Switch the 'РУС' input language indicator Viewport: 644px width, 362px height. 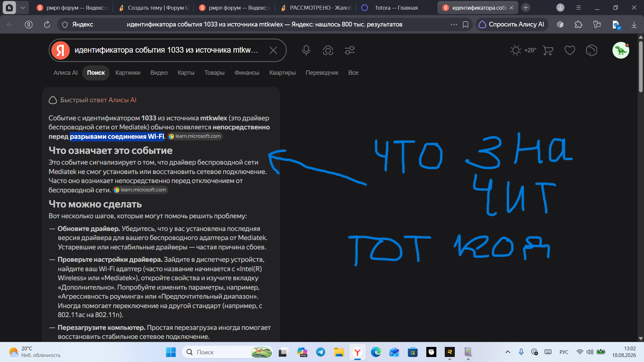click(564, 352)
